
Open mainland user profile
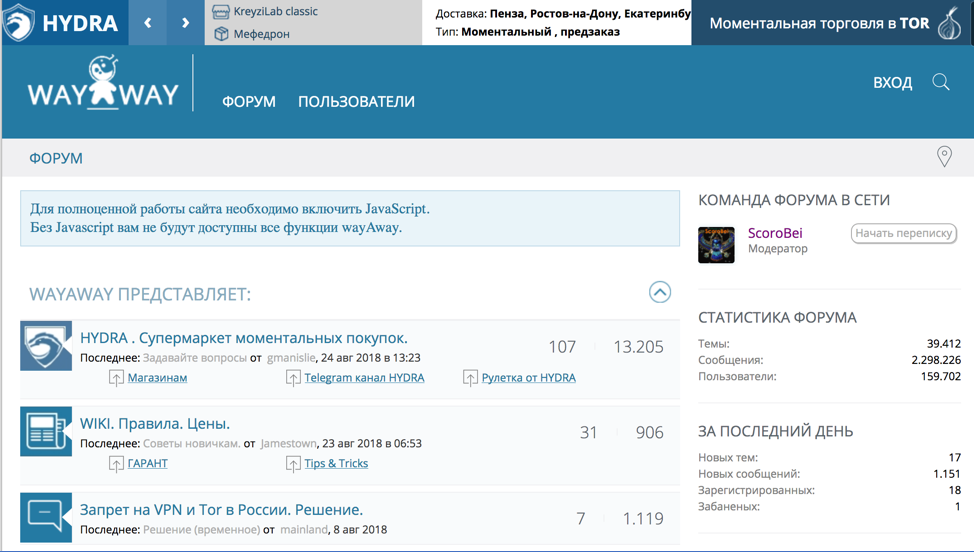tap(304, 530)
